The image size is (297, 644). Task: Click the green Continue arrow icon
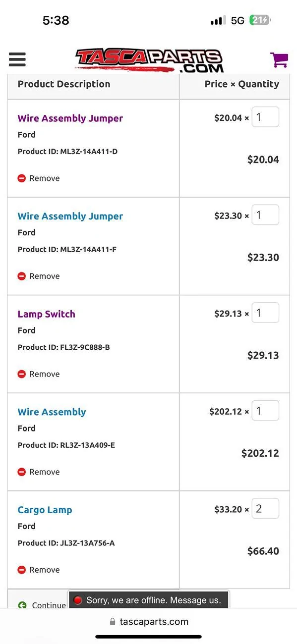coord(23,604)
